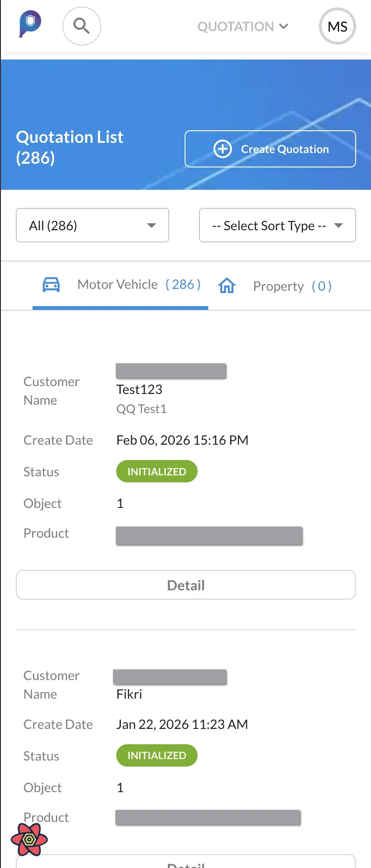
Task: Open the MS user avatar menu
Action: pyautogui.click(x=338, y=27)
